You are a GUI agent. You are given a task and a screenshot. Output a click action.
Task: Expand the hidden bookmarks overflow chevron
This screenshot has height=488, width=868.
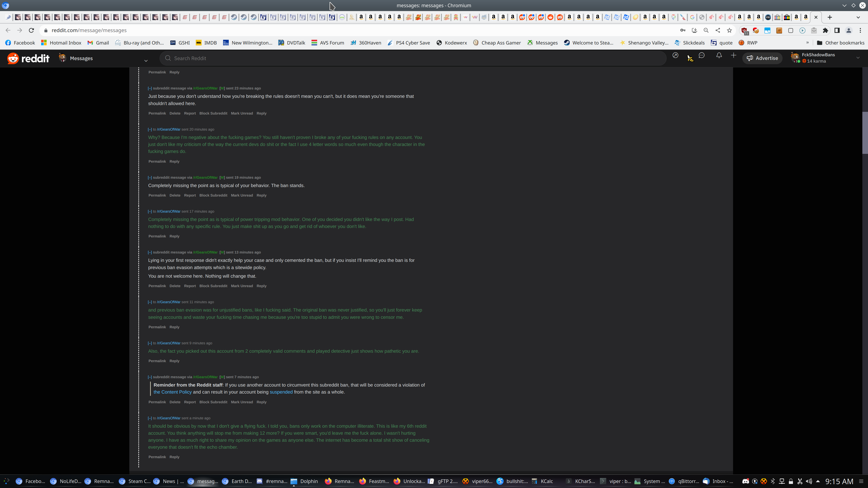[807, 43]
